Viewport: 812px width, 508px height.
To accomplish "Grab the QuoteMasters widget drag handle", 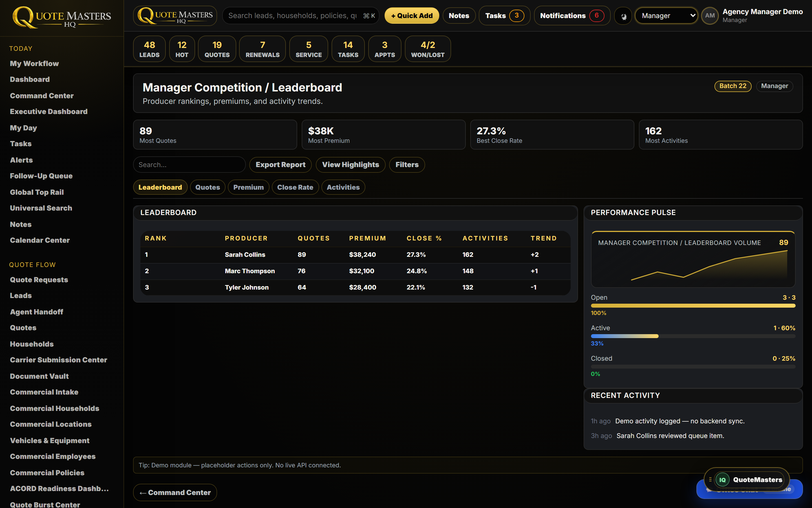I will 710,480.
